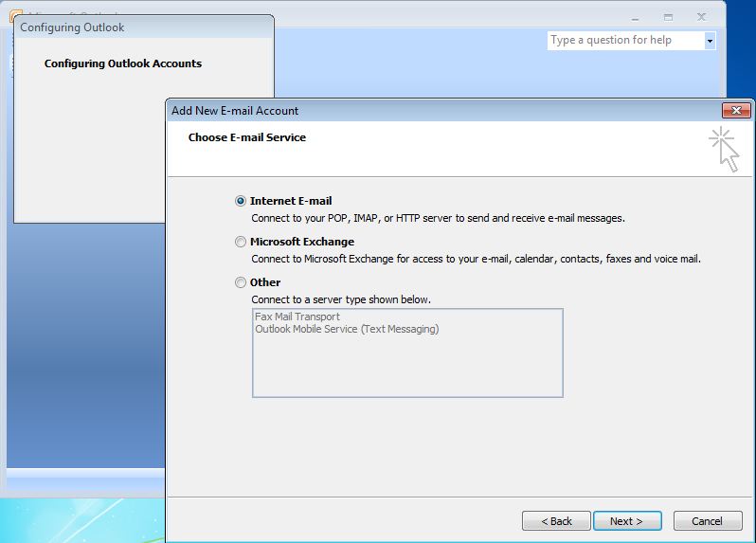Click the Microsoft Exchange label text
756x543 pixels.
point(302,242)
